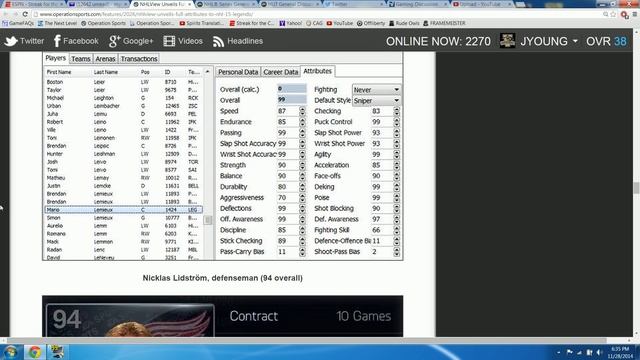The width and height of the screenshot is (640, 360).
Task: Reload the page with browser refresh button
Action: pyautogui.click(x=25, y=14)
